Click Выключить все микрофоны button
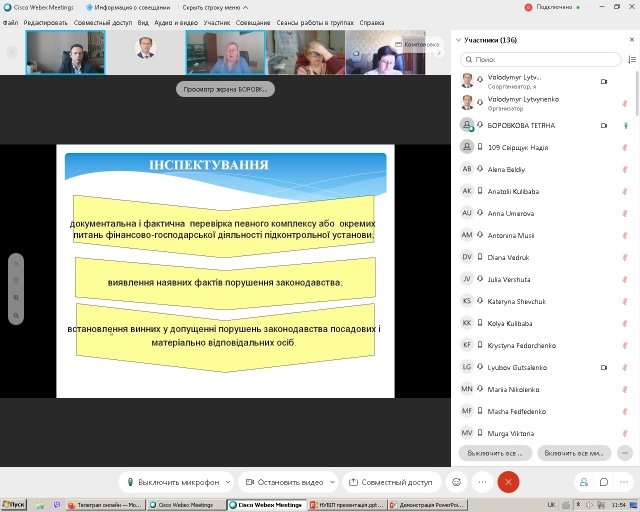Viewport: 640px width, 512px height. coord(495,453)
